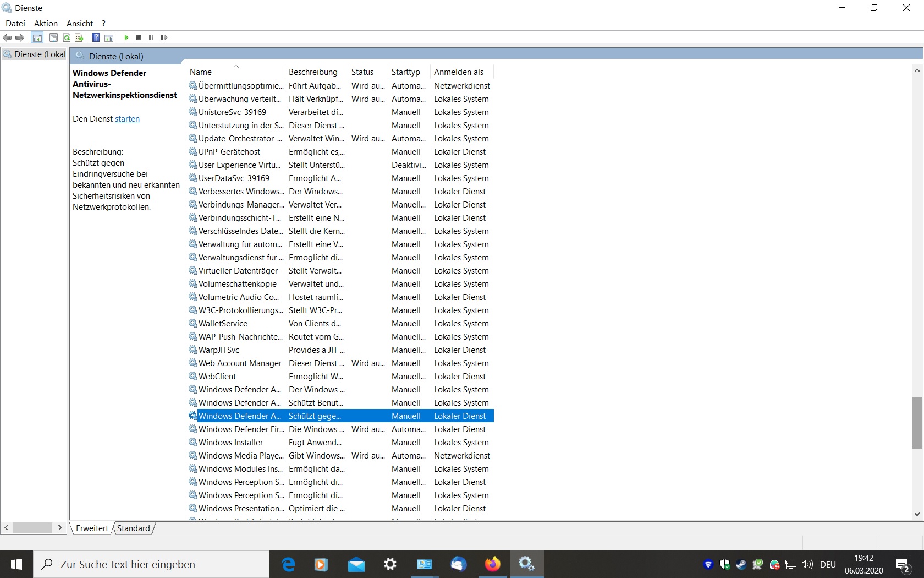Open the notification center with badge 2
This screenshot has height=578, width=924.
(x=903, y=565)
